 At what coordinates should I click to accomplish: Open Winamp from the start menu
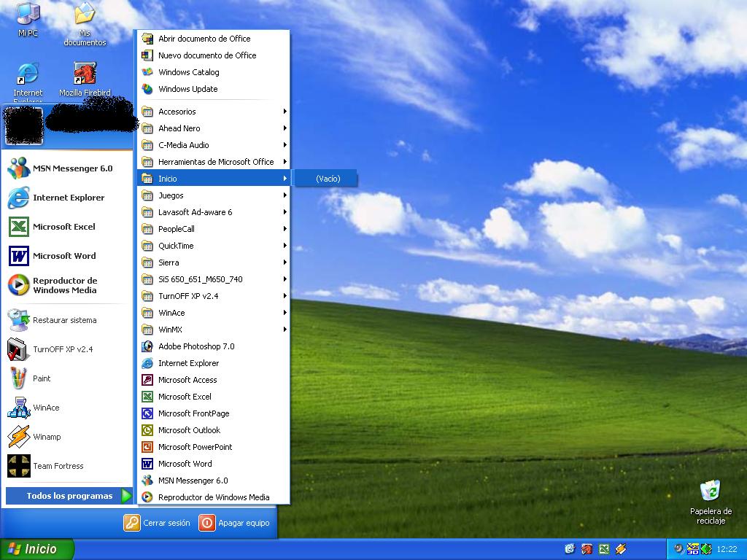tap(47, 437)
